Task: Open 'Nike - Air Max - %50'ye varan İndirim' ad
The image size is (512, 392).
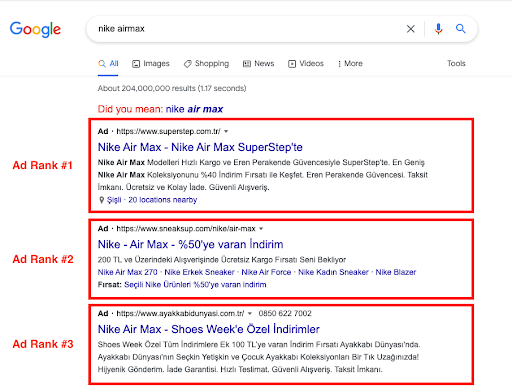Action: pos(190,245)
